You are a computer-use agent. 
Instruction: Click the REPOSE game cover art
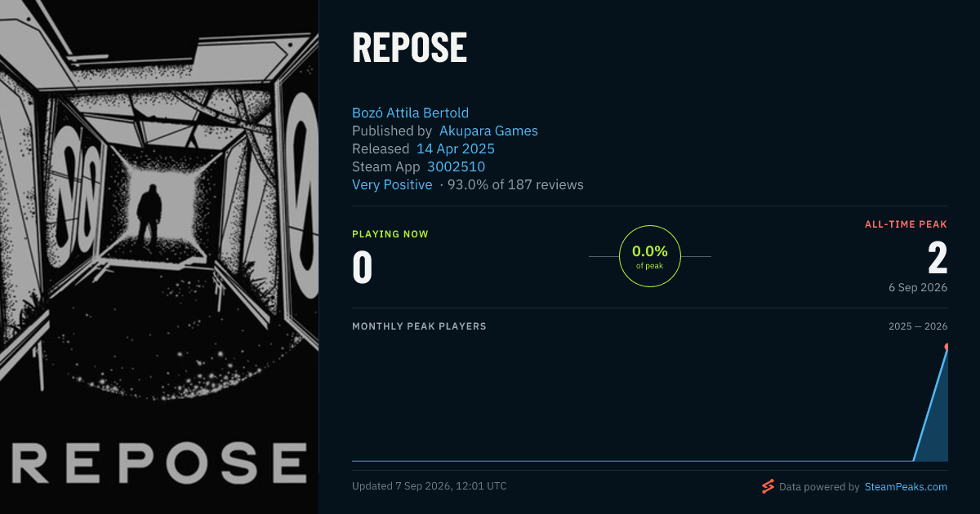(159, 257)
